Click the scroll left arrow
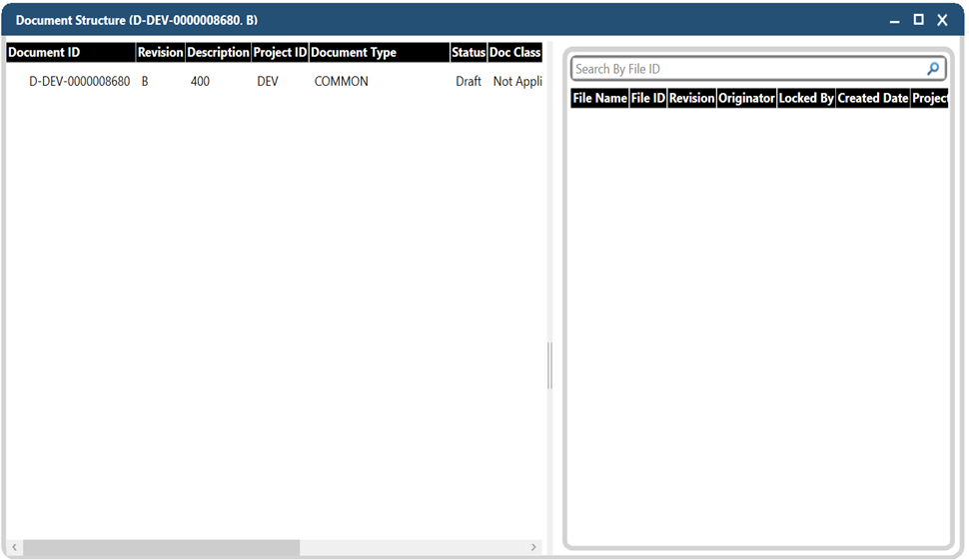 (14, 548)
